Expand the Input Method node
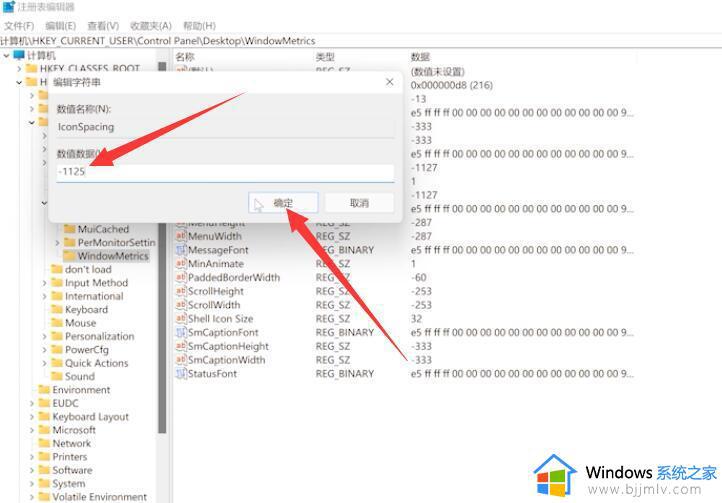 [x=44, y=283]
